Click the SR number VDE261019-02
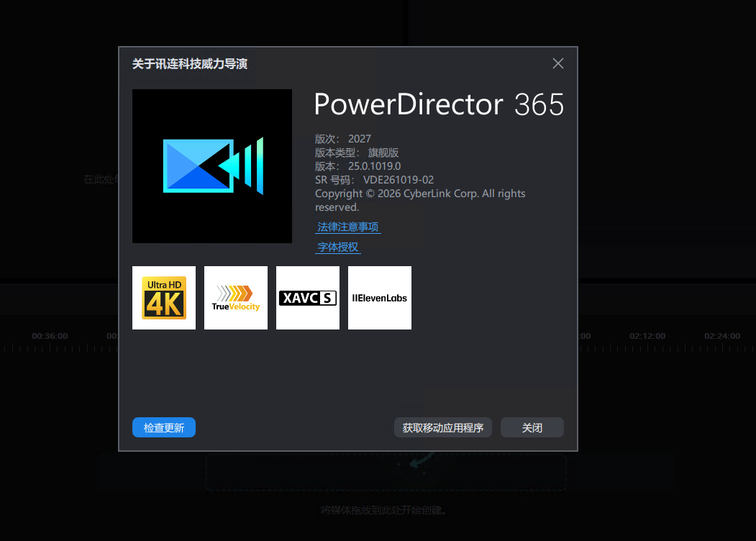 (399, 180)
